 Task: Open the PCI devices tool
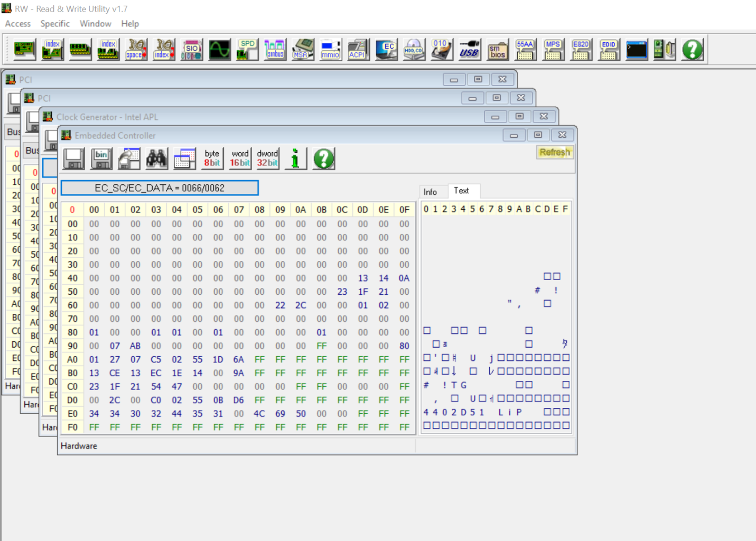[24, 50]
